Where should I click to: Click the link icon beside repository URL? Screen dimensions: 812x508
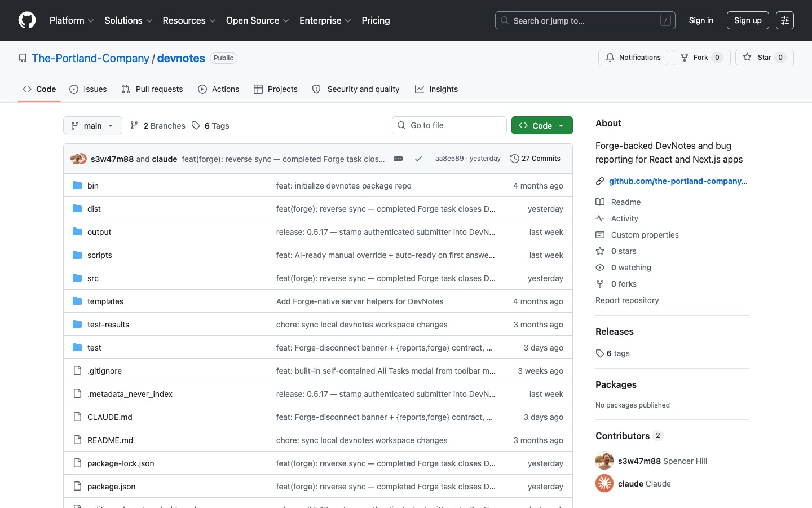click(x=600, y=181)
